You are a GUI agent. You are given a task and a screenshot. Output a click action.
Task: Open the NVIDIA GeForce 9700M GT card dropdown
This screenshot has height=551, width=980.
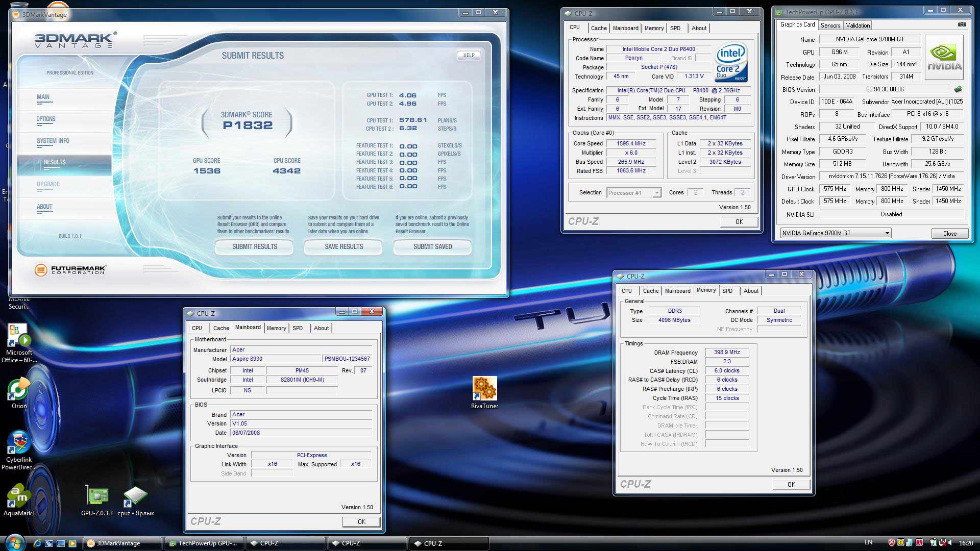click(x=836, y=233)
